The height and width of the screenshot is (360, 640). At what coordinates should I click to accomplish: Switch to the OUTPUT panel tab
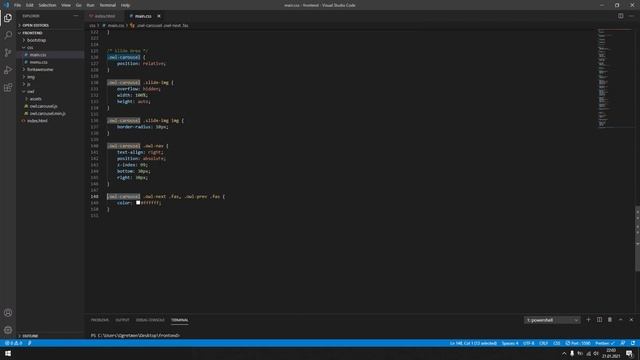pos(122,320)
